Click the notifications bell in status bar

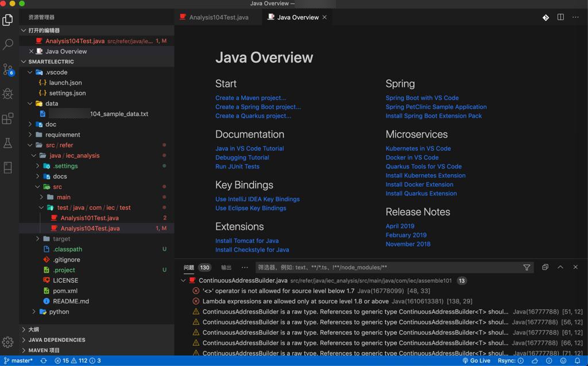click(577, 361)
